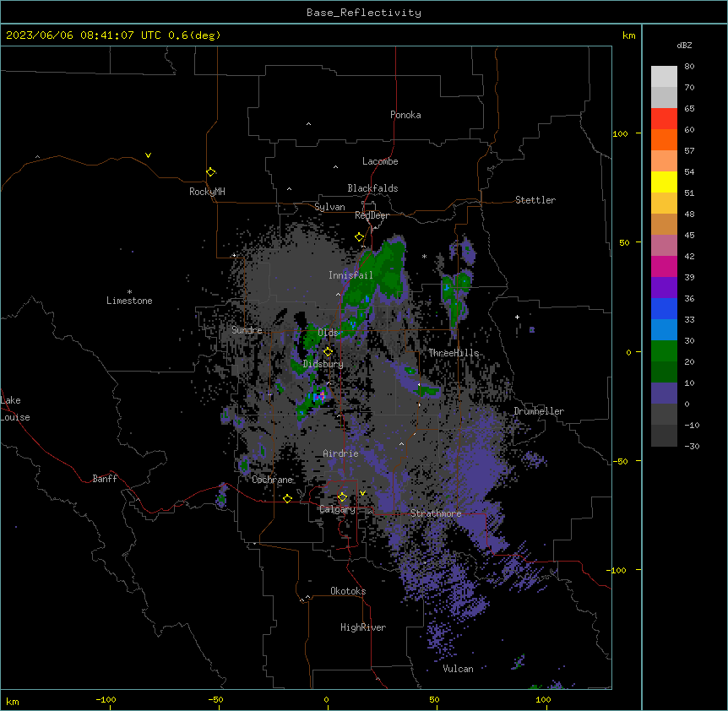Click the white 80 dBZ legend swatch
The width and height of the screenshot is (728, 711).
point(664,77)
